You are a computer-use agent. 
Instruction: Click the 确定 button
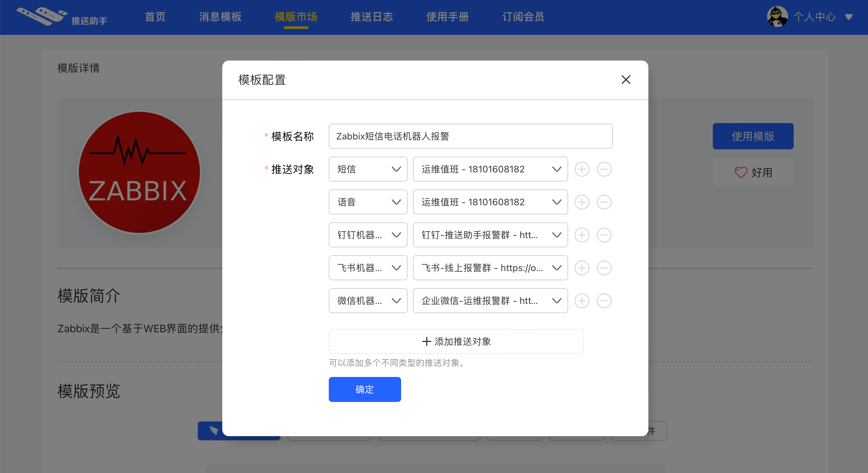[365, 389]
